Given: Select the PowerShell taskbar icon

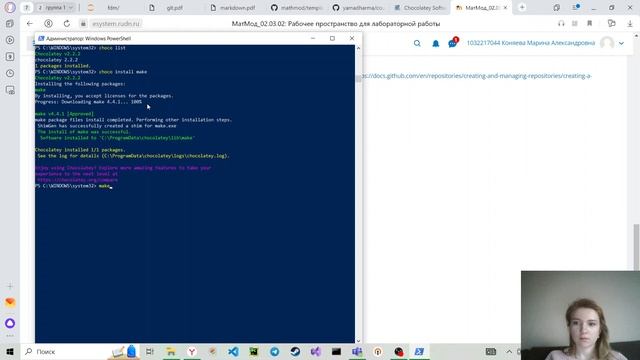Looking at the screenshot, I should pyautogui.click(x=419, y=351).
